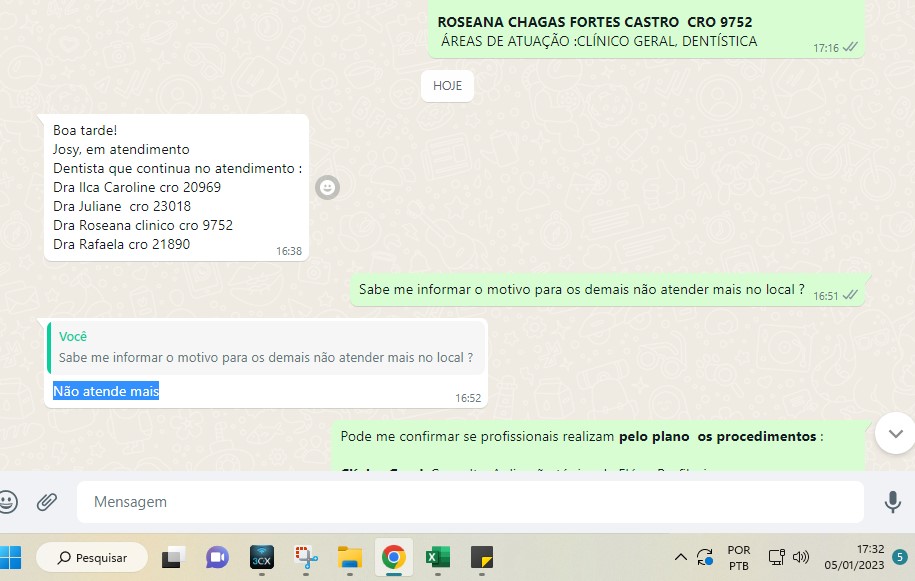Viewport: 915px width, 581px height.
Task: Open the Snipping Tool from the taskbar
Action: [x=305, y=557]
